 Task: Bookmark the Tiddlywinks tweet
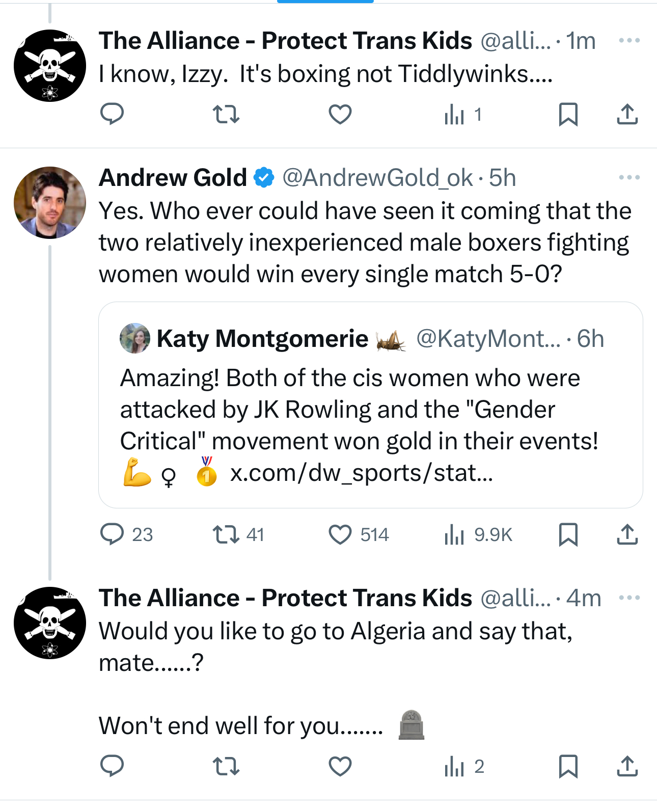point(568,114)
